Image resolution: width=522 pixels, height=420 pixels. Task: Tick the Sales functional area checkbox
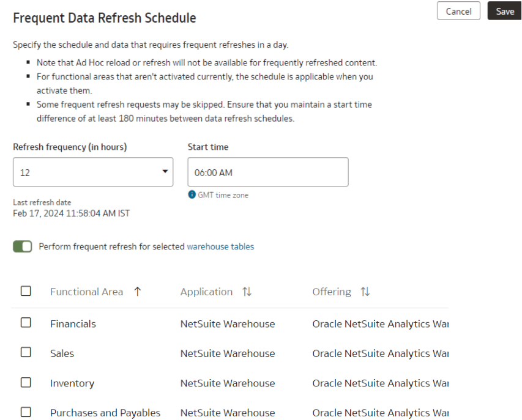pyautogui.click(x=26, y=352)
